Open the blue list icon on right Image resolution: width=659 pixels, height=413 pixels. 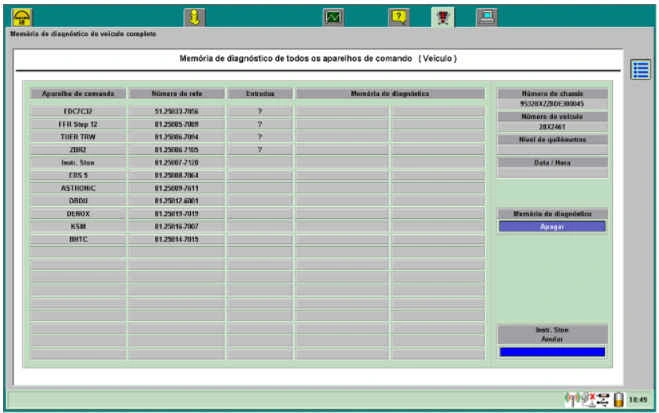click(641, 69)
